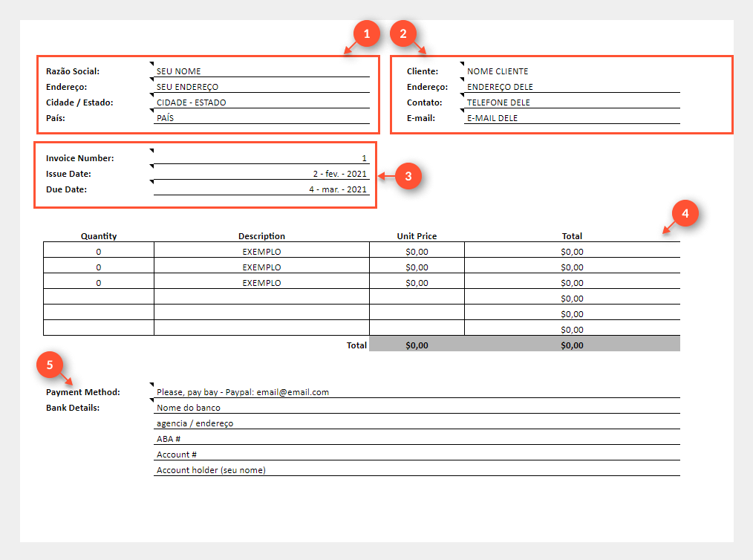
Task: Select the Due Date value 4 - mar. - 2021
Action: coord(261,189)
